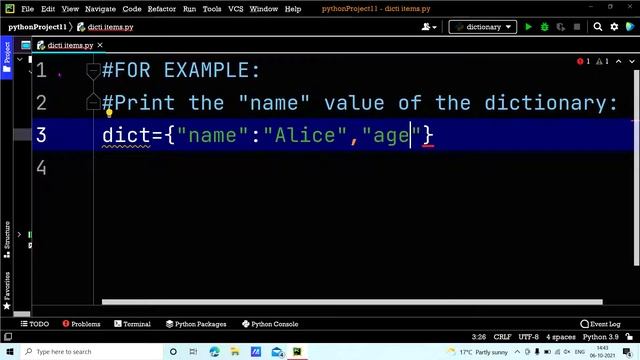The image size is (640, 360).
Task: Click the PyCharm taskbar icon
Action: 297,351
